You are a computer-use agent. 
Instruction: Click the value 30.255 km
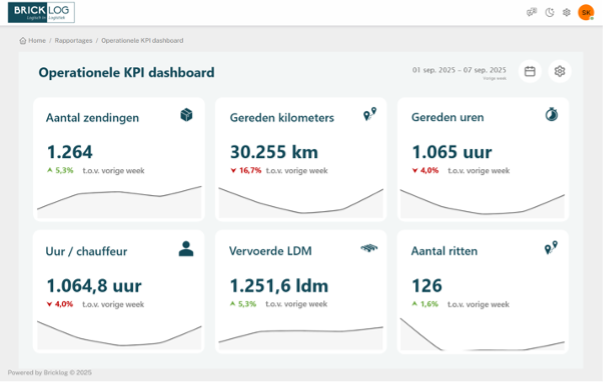click(274, 152)
